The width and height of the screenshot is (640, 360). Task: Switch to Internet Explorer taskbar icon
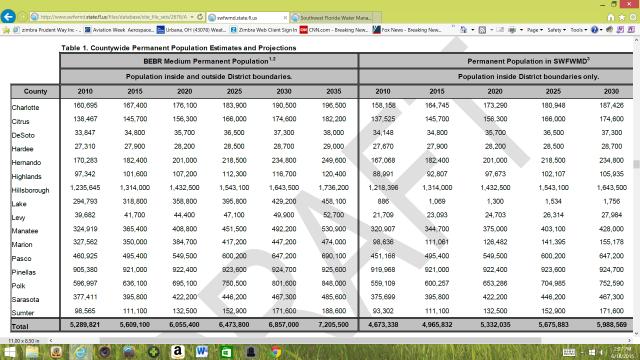click(x=80, y=352)
